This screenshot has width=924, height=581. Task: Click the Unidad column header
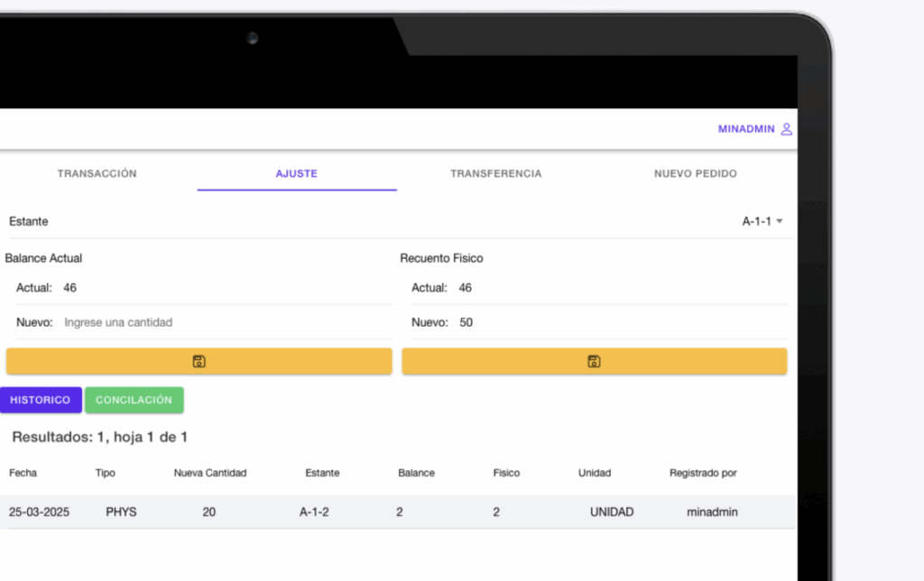(x=595, y=473)
